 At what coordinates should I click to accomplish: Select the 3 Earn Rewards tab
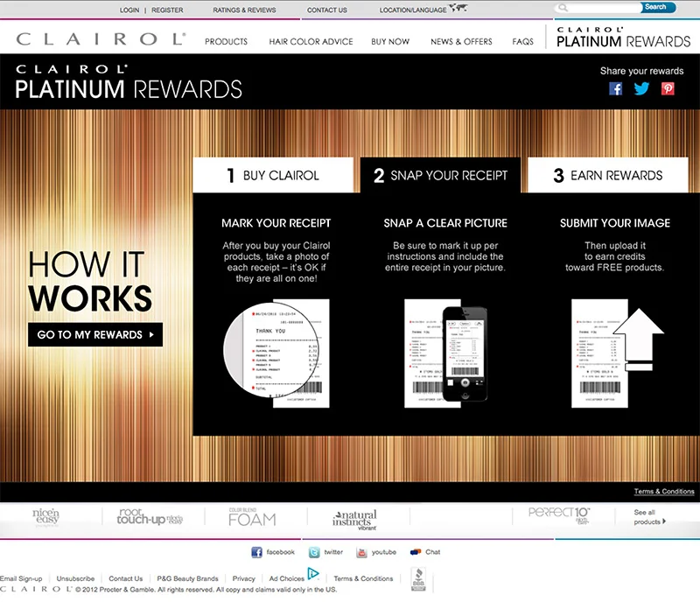pyautogui.click(x=608, y=175)
